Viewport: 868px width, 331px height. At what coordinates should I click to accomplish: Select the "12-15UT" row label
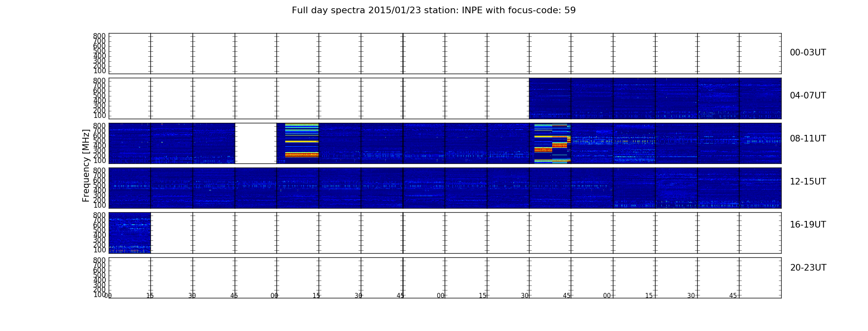[x=808, y=182]
